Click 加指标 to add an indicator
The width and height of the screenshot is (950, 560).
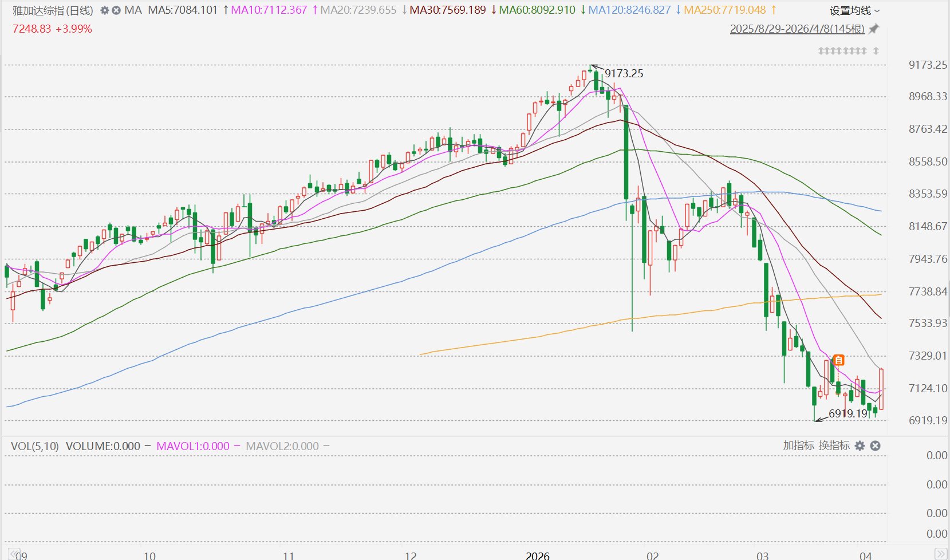point(798,445)
